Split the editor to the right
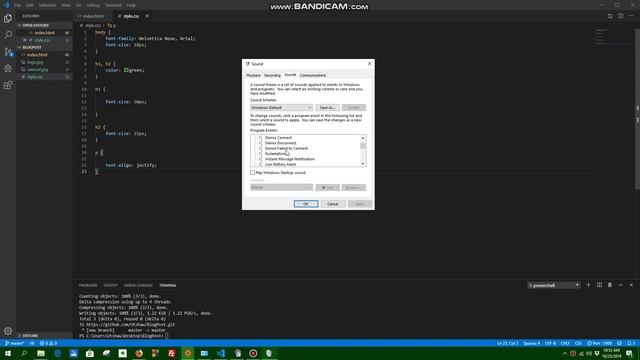640x360 pixels. (620, 16)
